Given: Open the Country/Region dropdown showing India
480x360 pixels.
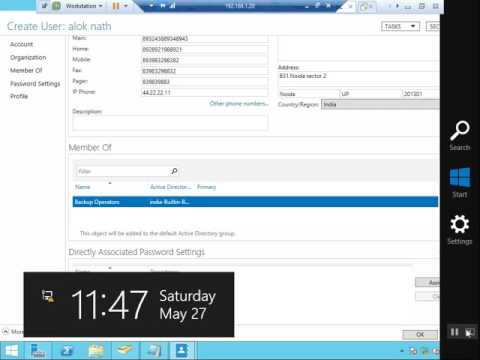Looking at the screenshot, I should pos(380,104).
